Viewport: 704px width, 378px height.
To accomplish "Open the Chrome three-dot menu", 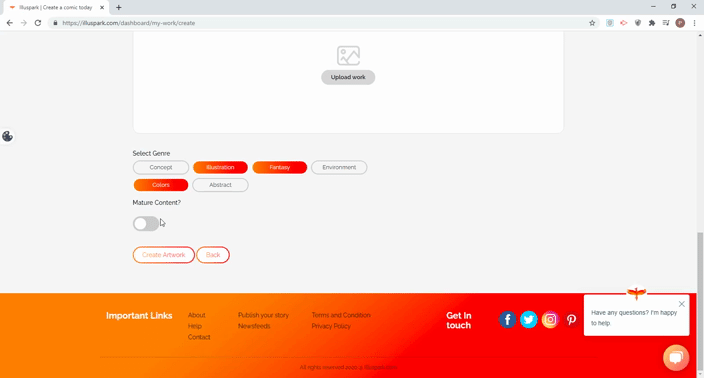I will tap(694, 23).
